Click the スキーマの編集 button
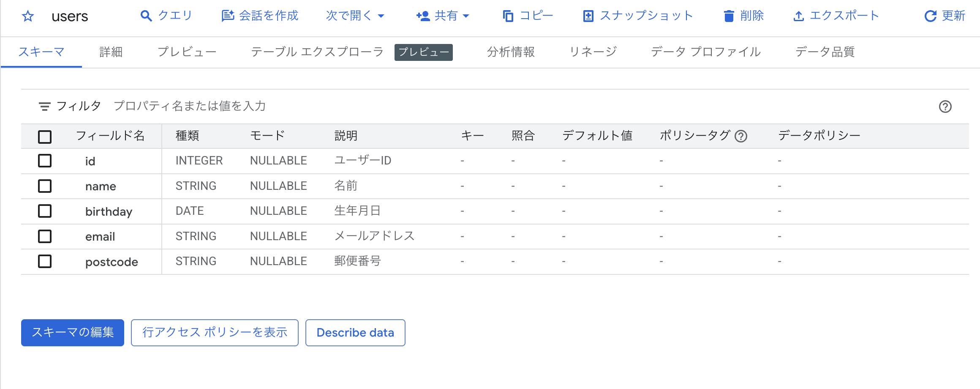980x389 pixels. click(72, 333)
